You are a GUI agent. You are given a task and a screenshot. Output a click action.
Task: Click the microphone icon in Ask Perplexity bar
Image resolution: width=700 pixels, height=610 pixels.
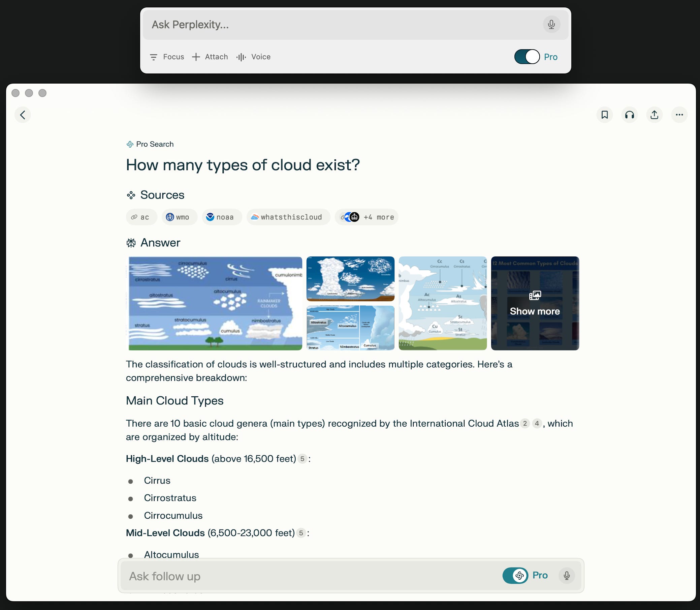point(551,25)
